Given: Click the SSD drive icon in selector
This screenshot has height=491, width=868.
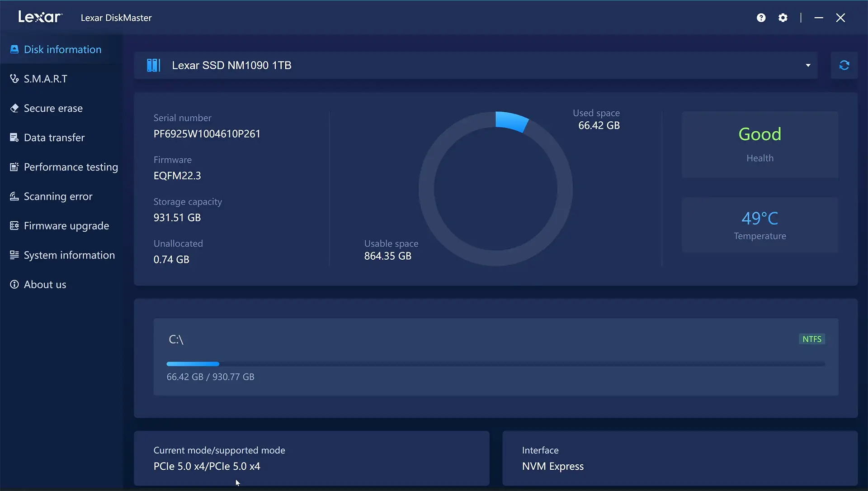Looking at the screenshot, I should pyautogui.click(x=154, y=65).
